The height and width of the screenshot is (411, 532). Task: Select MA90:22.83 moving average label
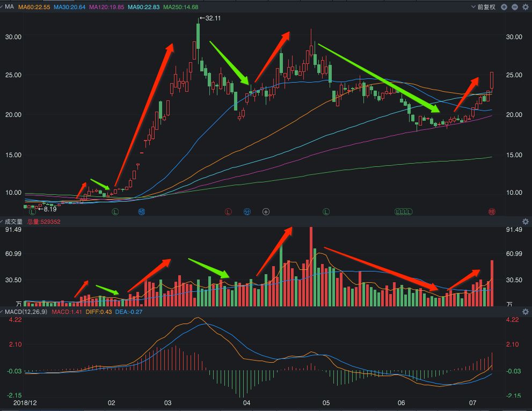pyautogui.click(x=143, y=7)
